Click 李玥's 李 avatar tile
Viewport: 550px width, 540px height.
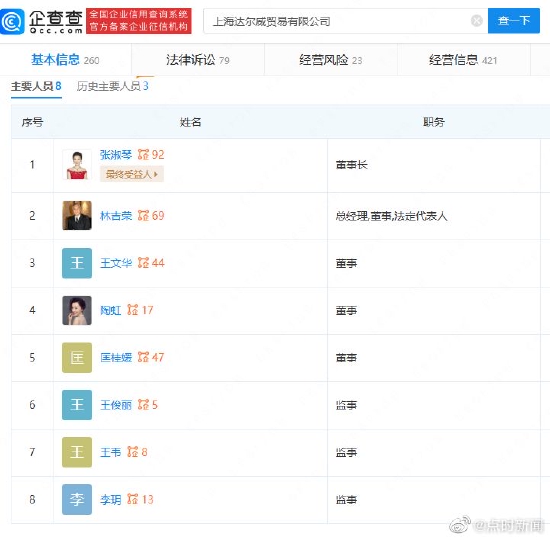pos(77,499)
